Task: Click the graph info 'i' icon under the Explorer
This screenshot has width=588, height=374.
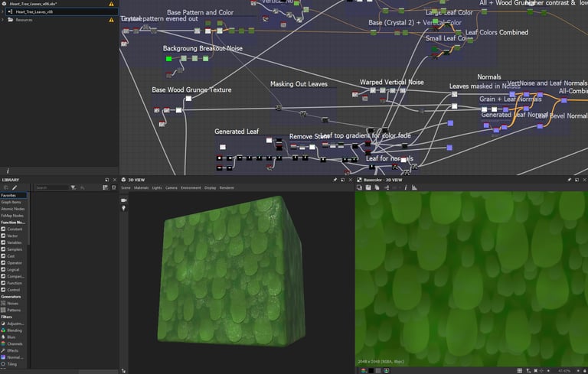Action: [x=8, y=171]
